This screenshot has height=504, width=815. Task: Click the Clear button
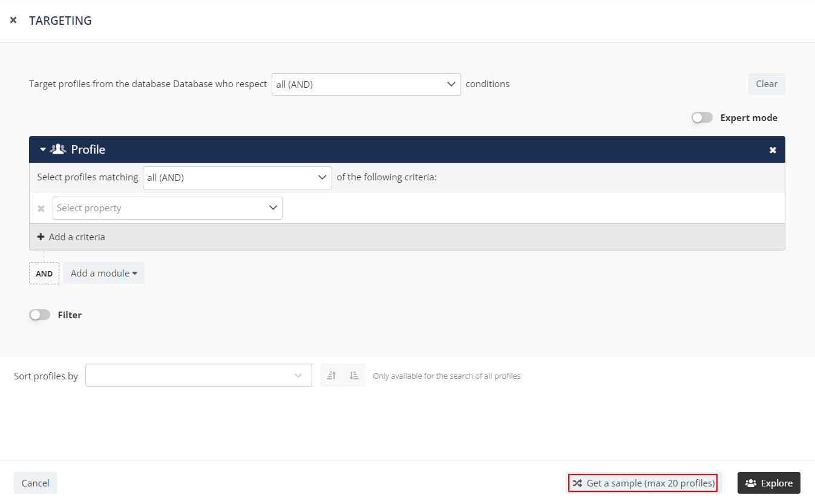[767, 84]
